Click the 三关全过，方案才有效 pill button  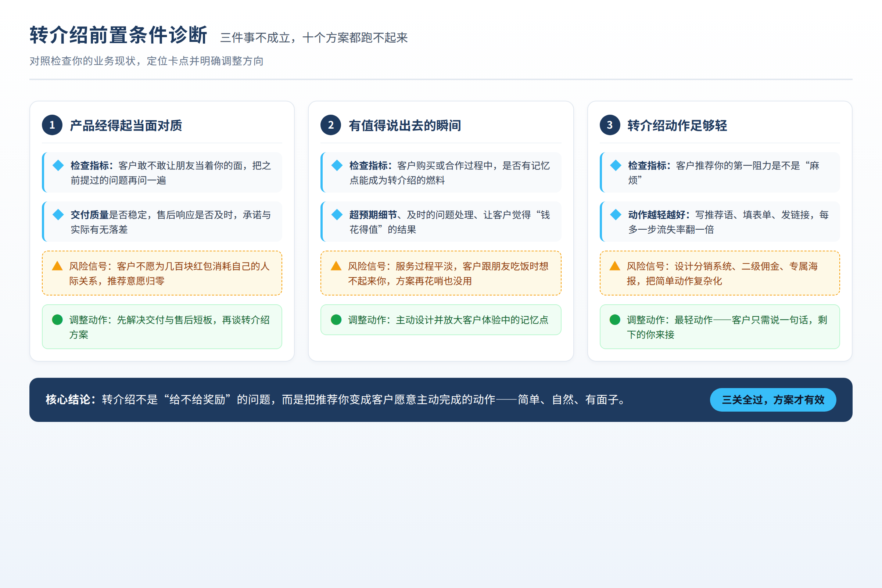click(x=773, y=400)
